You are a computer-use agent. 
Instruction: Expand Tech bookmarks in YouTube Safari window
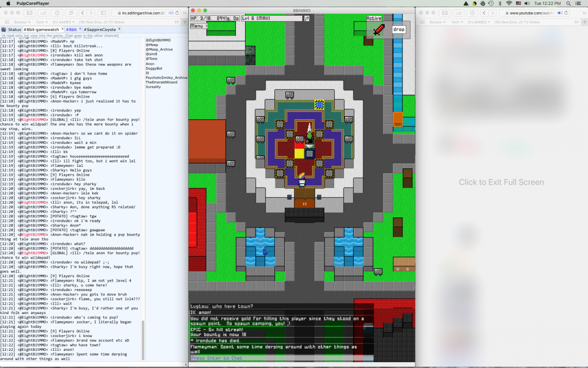[x=457, y=22]
